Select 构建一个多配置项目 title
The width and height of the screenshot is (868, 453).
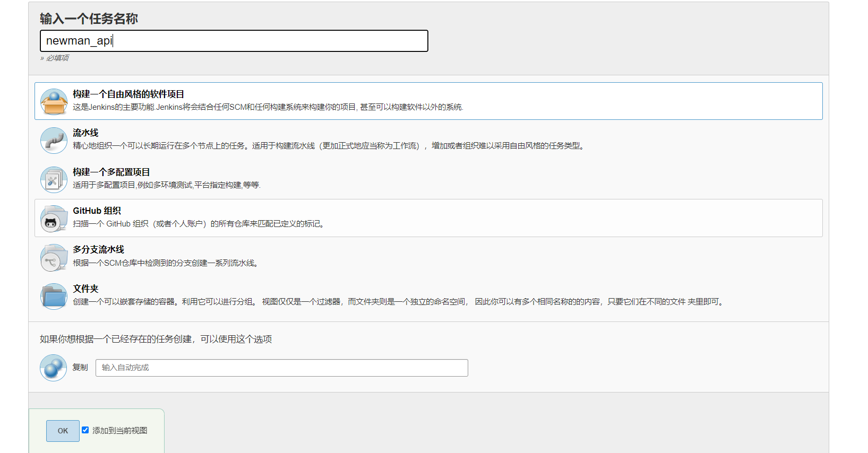pos(111,172)
